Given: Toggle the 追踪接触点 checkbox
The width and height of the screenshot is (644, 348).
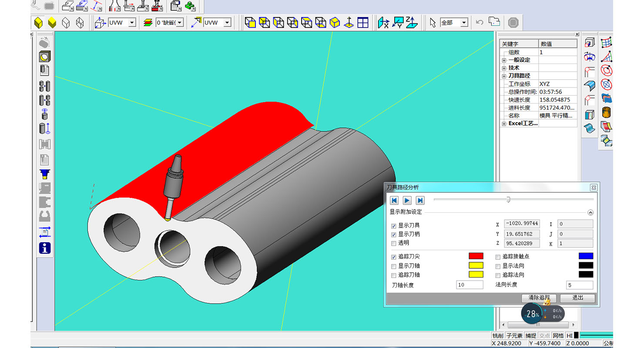Looking at the screenshot, I should (498, 257).
